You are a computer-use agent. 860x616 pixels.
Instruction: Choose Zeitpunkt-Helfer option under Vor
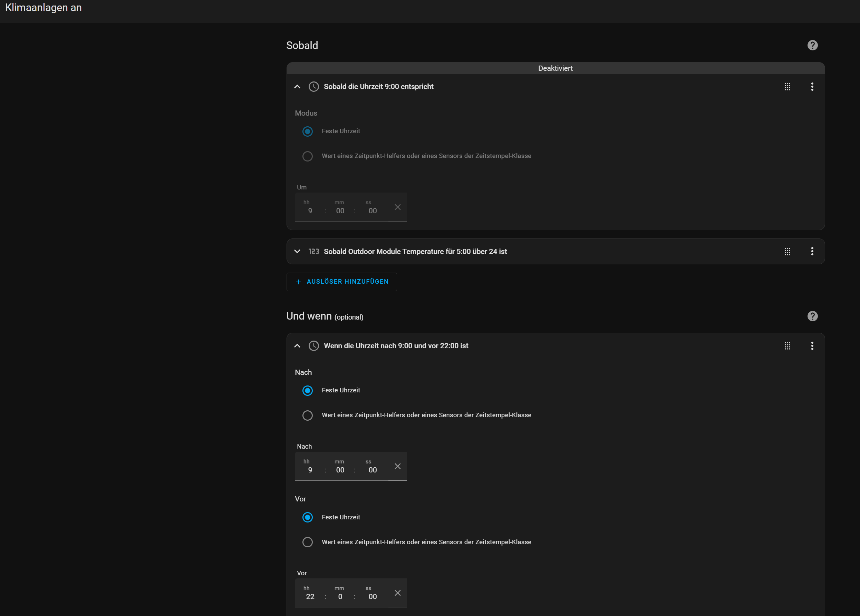pos(308,542)
